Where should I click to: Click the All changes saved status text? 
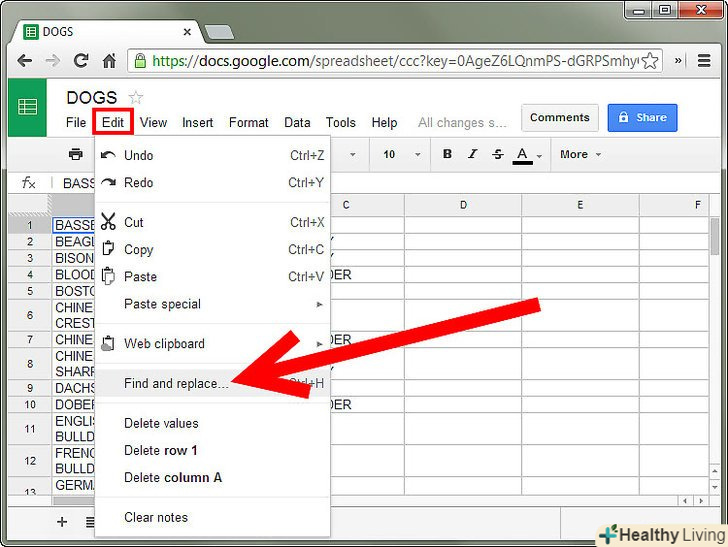click(462, 123)
